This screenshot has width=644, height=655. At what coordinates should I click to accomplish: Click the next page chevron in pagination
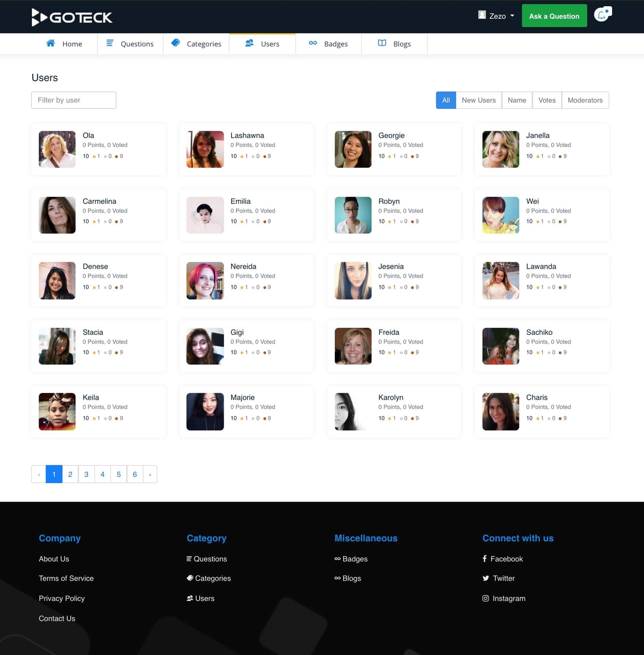(150, 474)
